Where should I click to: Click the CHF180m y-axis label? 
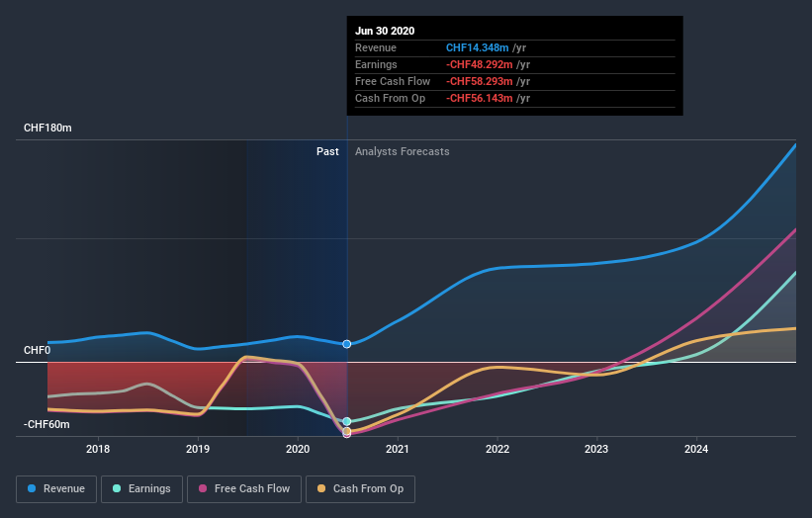pyautogui.click(x=47, y=128)
